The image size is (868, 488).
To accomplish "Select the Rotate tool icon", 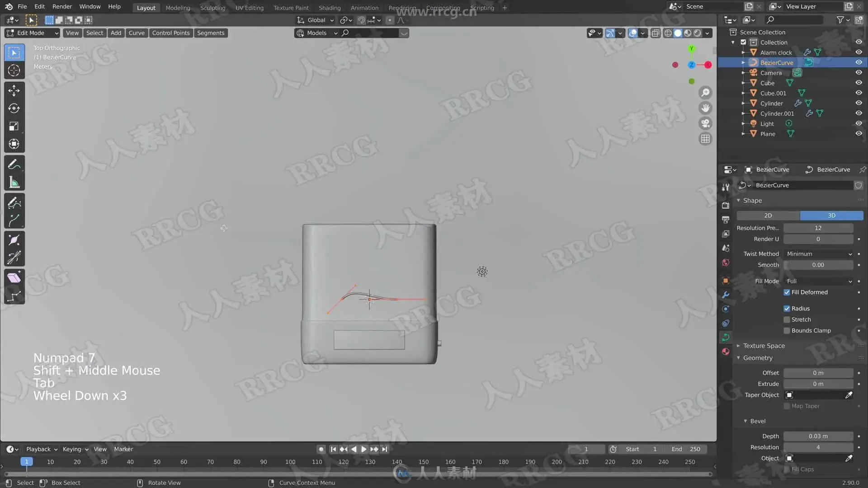I will tap(14, 108).
